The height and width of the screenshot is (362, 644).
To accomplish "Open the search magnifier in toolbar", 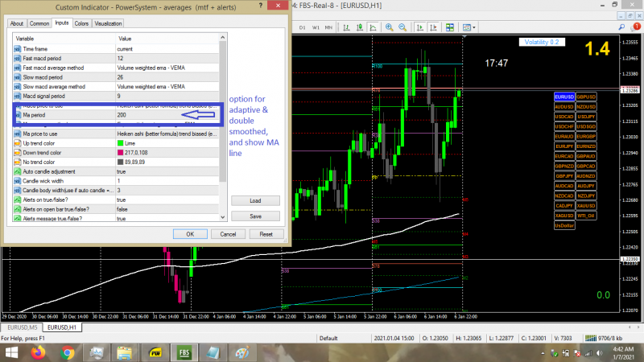I will (621, 27).
